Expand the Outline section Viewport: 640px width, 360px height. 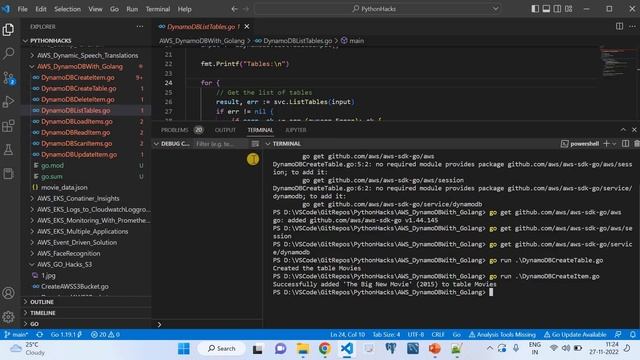click(x=42, y=302)
